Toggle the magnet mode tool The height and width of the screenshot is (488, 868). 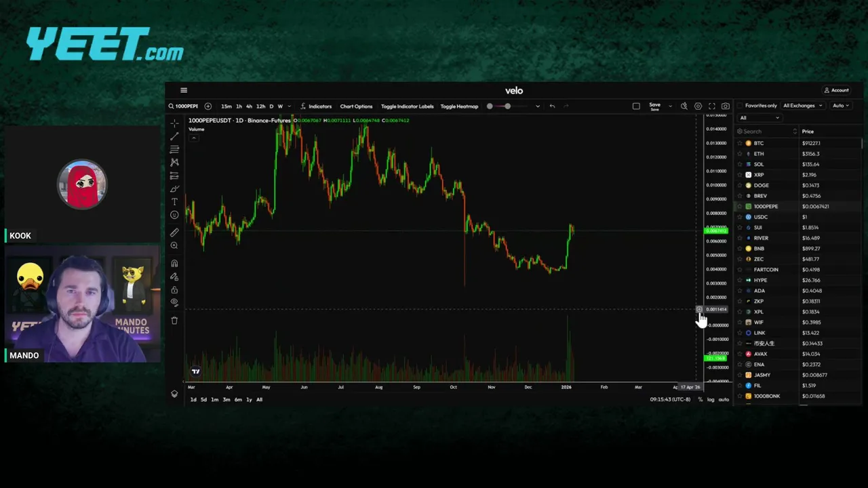[174, 264]
